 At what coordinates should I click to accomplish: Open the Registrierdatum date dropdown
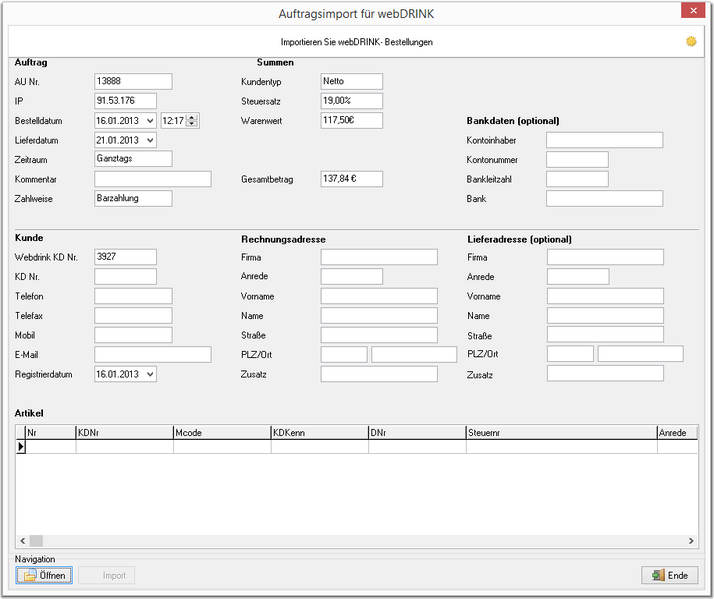click(x=150, y=374)
